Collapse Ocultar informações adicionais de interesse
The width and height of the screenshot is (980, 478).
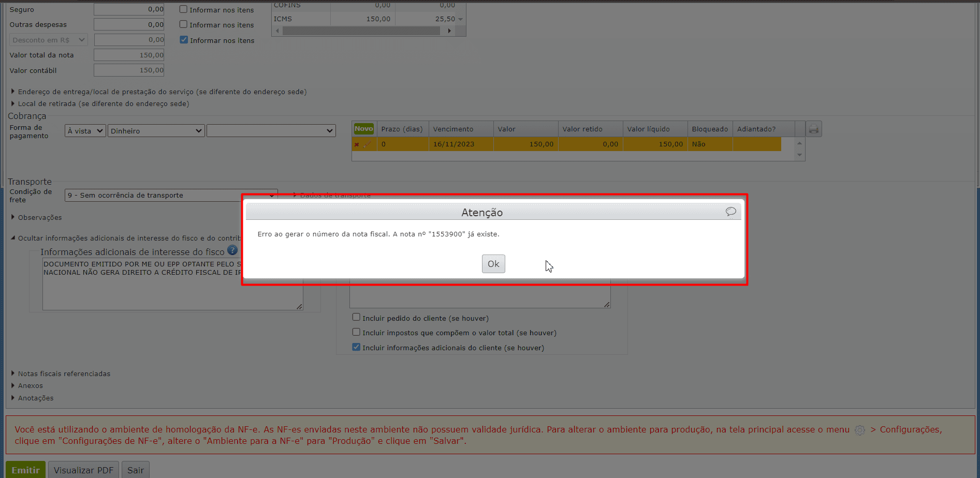pyautogui.click(x=126, y=238)
